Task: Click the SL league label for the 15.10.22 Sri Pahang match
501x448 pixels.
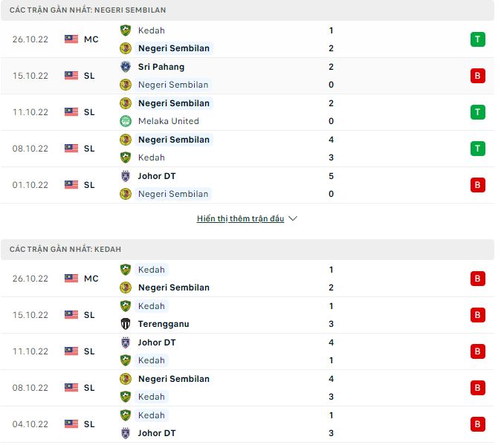Action: tap(89, 76)
